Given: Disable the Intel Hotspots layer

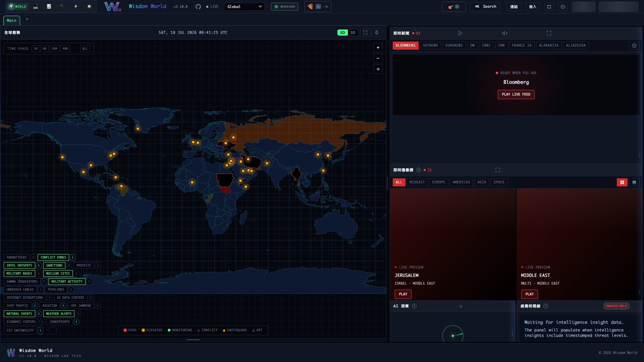Looking at the screenshot, I should pyautogui.click(x=19, y=265).
